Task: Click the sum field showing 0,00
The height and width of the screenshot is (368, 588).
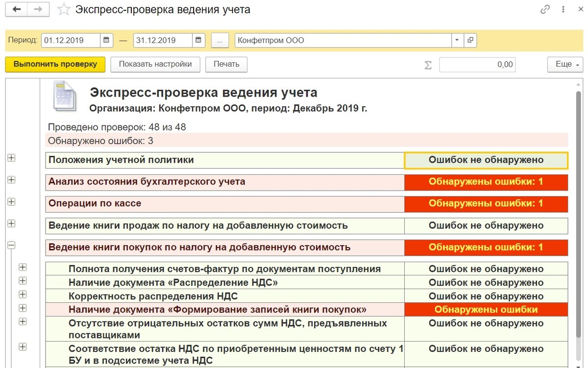Action: click(477, 65)
